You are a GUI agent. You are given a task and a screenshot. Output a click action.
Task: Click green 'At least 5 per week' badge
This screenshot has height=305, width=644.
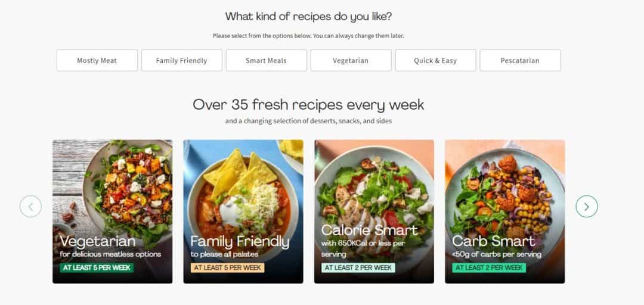97,267
